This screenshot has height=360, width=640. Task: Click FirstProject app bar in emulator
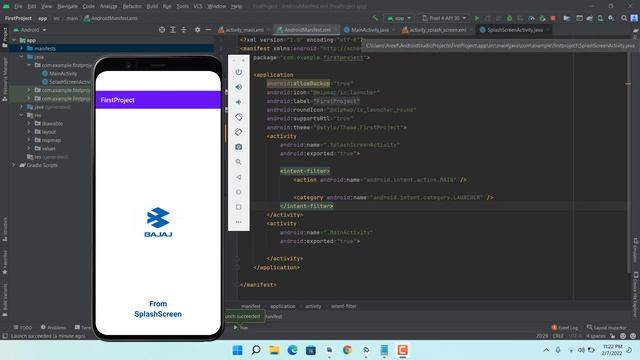pos(158,100)
